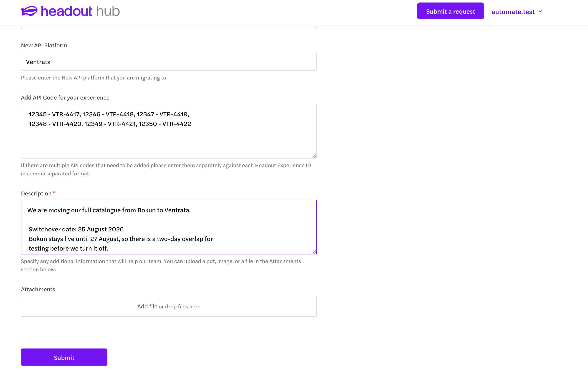The image size is (588, 374).
Task: Click the Add file link in Attachments
Action: tap(147, 306)
